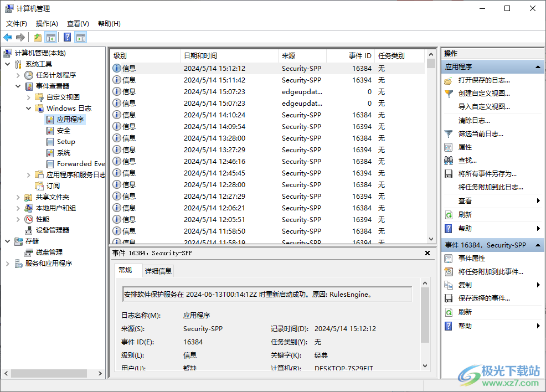Sort by 日期和时间 column header
This screenshot has width=546, height=392.
[x=229, y=56]
